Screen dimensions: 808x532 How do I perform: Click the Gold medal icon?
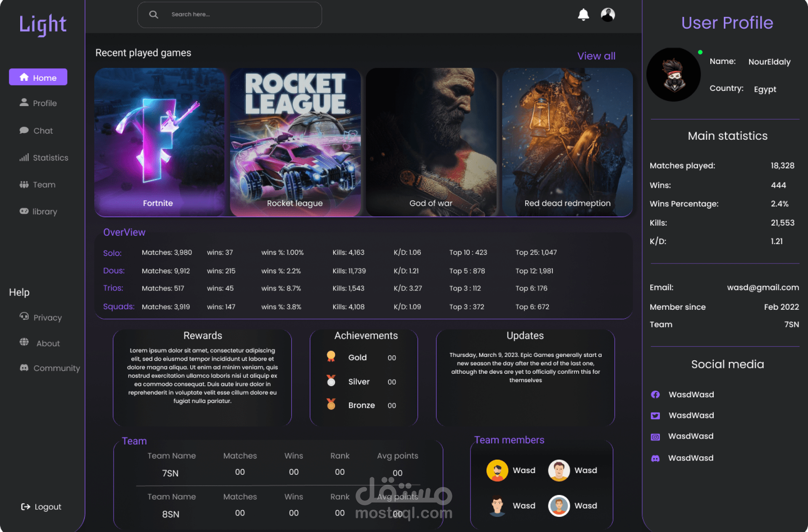[x=331, y=356]
